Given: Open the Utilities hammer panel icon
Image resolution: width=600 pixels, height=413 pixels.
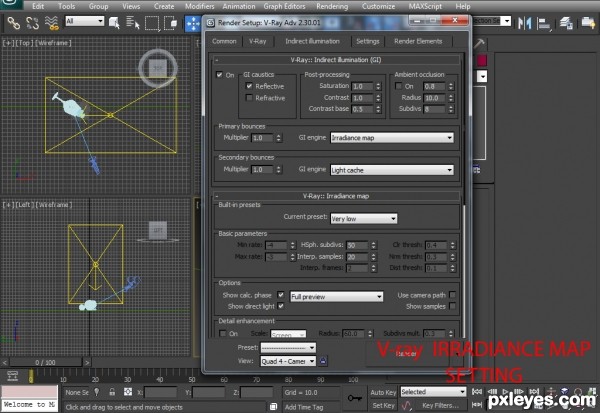Looking at the screenshot, I should click(479, 43).
